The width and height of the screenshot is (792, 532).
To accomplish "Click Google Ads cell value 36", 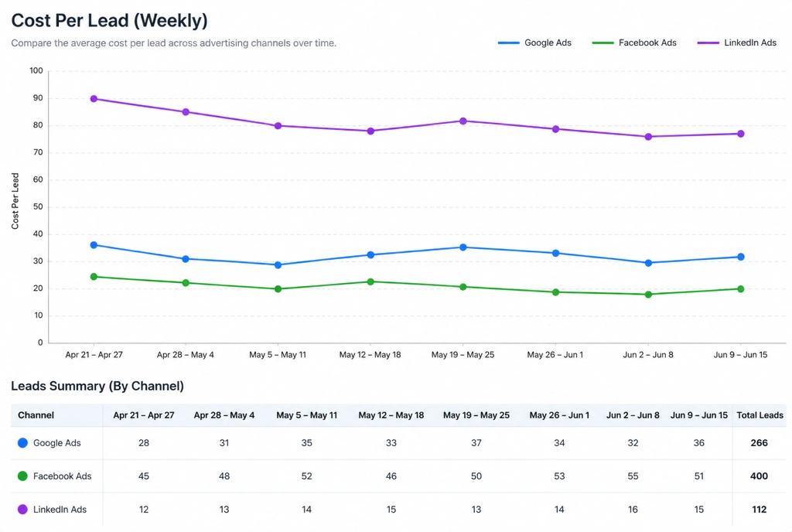I will [699, 442].
